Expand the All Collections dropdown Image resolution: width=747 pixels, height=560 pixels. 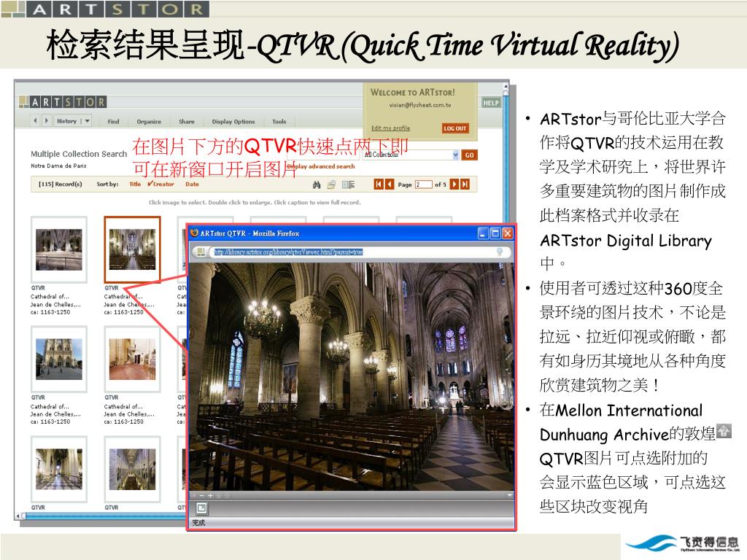[455, 155]
